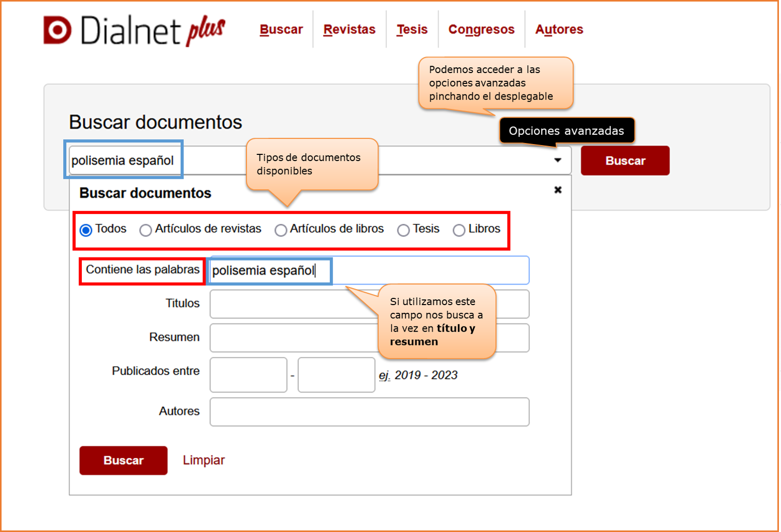Select the Tesis radio button
Viewport: 781px width, 532px height.
coord(403,230)
